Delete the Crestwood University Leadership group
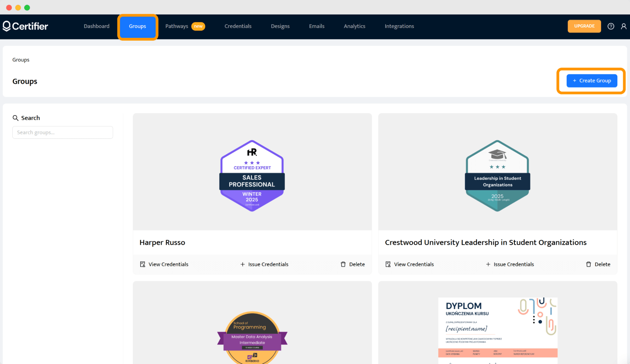630x364 pixels. tap(598, 264)
